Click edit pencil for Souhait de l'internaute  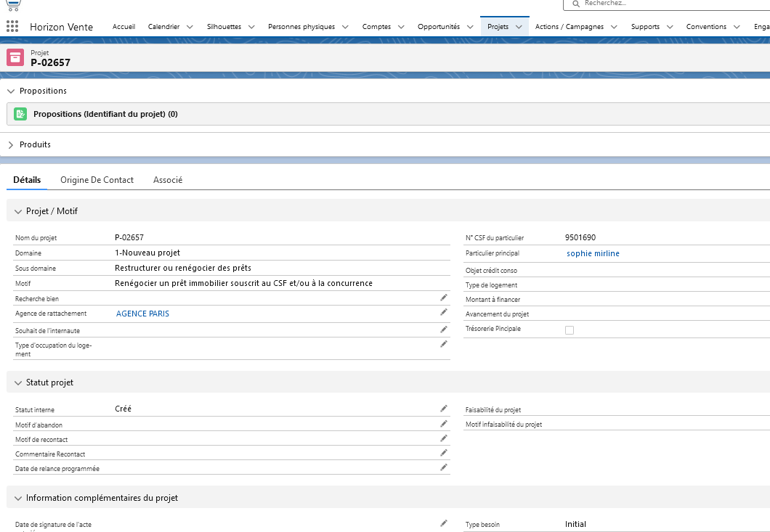tap(444, 330)
